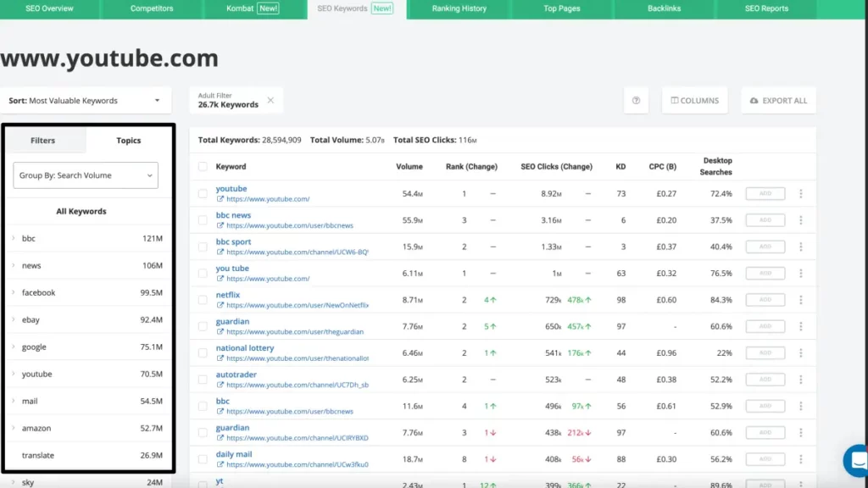Switch to the Competitors tab

(x=152, y=8)
